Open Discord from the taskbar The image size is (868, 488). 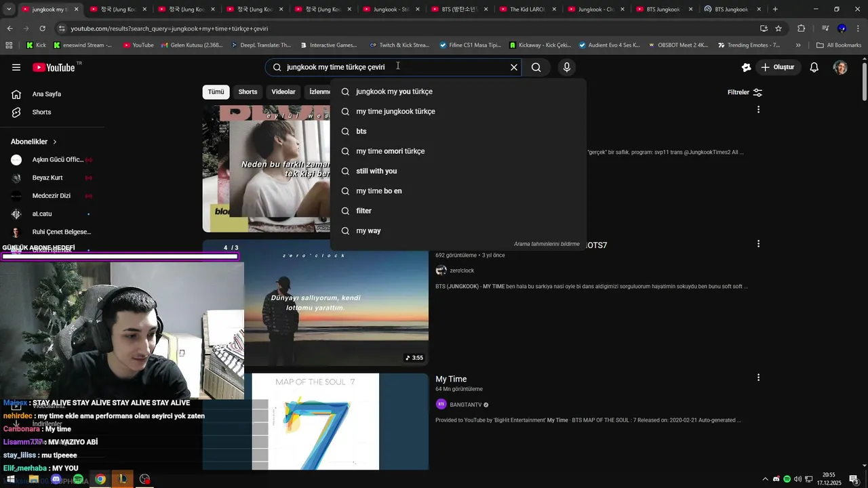(56, 479)
